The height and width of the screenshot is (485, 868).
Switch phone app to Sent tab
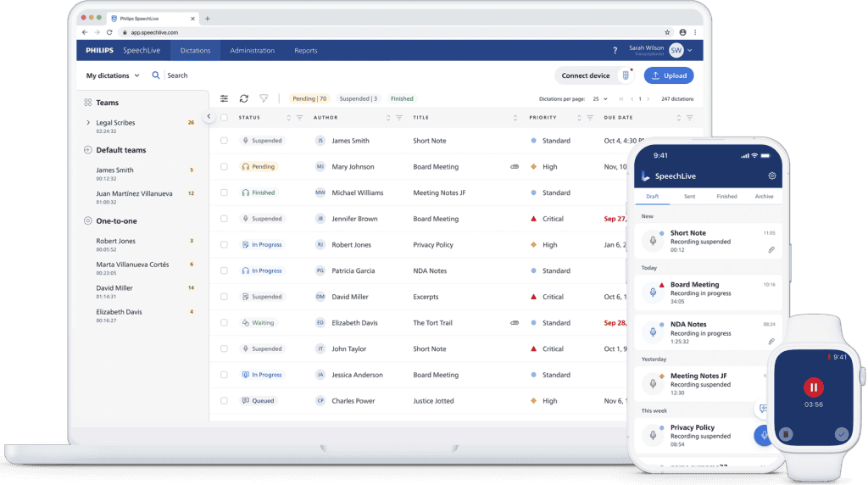[689, 197]
